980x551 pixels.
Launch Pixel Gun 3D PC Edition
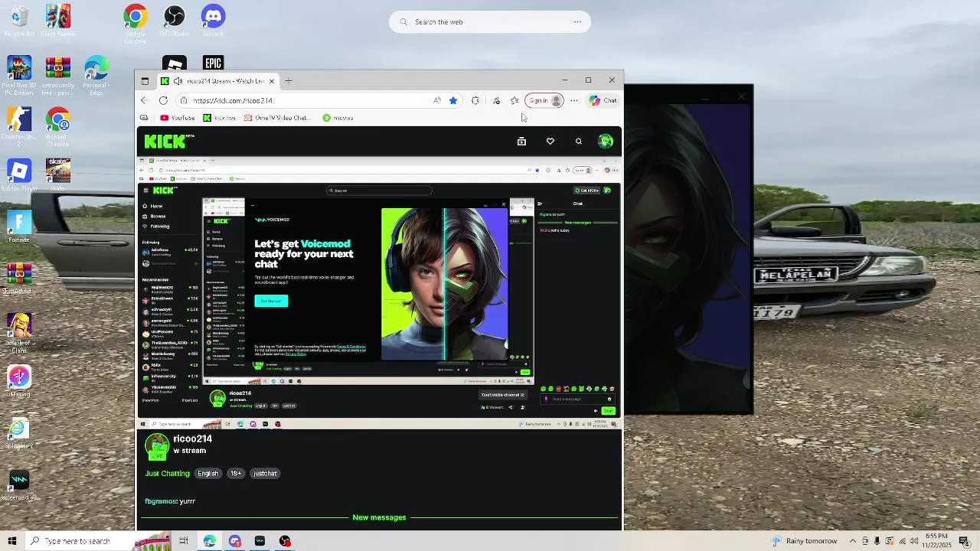pyautogui.click(x=19, y=76)
